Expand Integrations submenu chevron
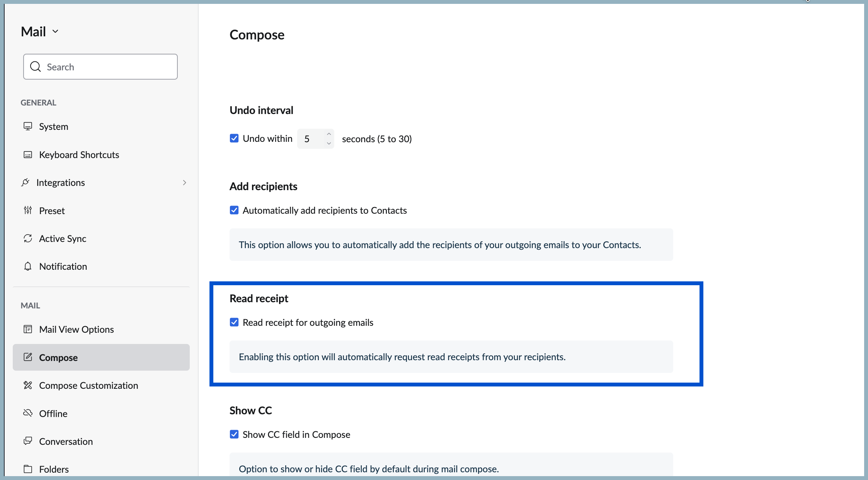The width and height of the screenshot is (868, 480). pyautogui.click(x=184, y=182)
